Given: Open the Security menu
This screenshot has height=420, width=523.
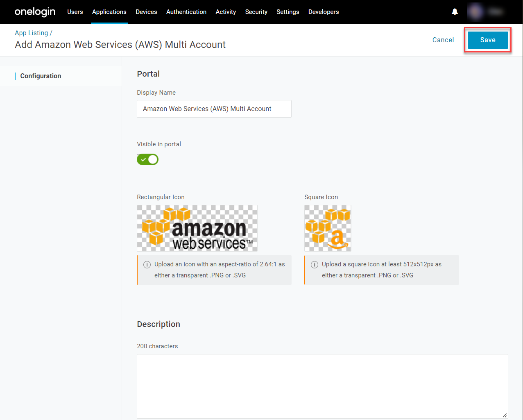Looking at the screenshot, I should 256,12.
